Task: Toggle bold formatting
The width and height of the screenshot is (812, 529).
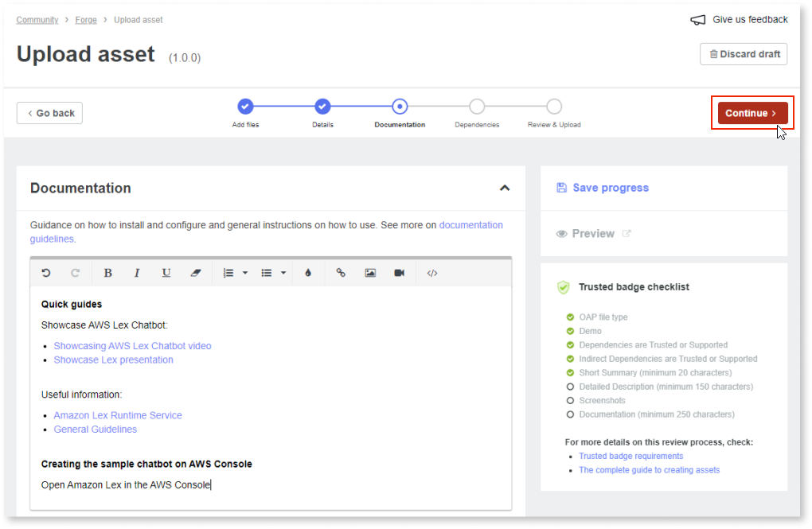Action: coord(107,273)
